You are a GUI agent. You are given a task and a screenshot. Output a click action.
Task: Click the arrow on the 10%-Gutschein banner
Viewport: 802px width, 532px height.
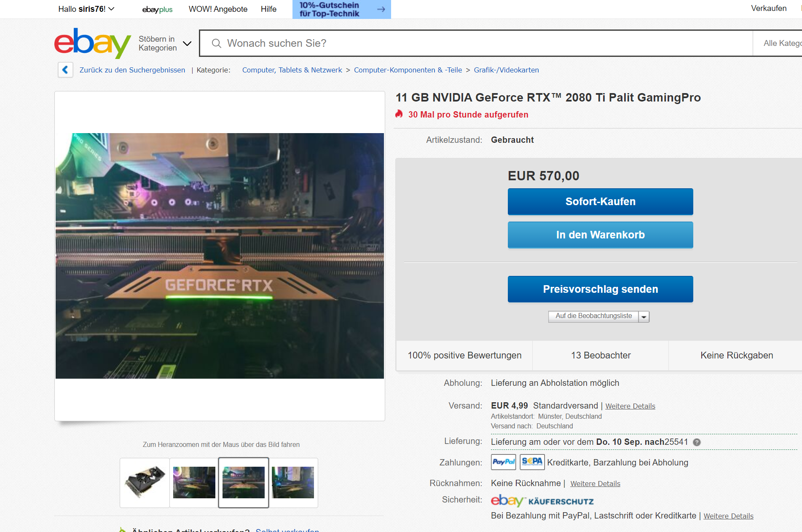coord(381,9)
